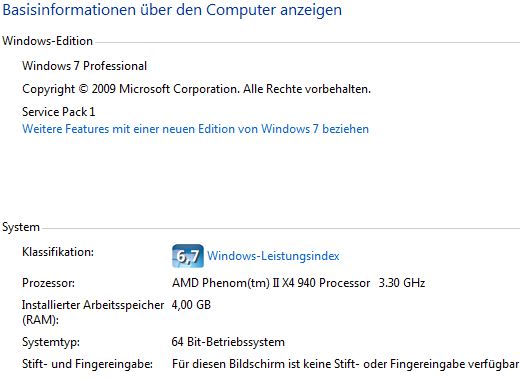This screenshot has height=380, width=520.
Task: Click the (RAM): label text
Action: point(40,320)
